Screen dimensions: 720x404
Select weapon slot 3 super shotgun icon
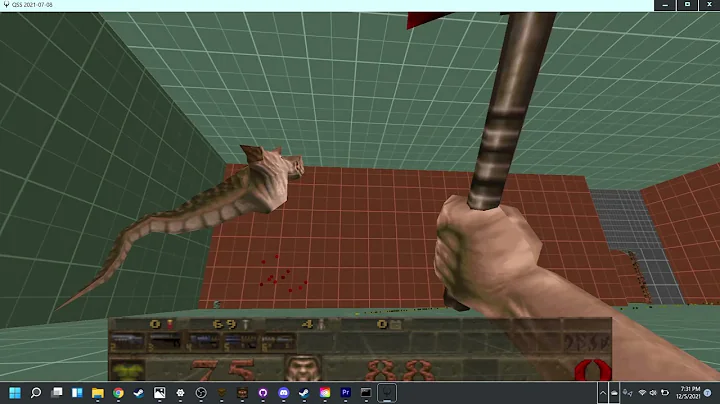(x=165, y=342)
